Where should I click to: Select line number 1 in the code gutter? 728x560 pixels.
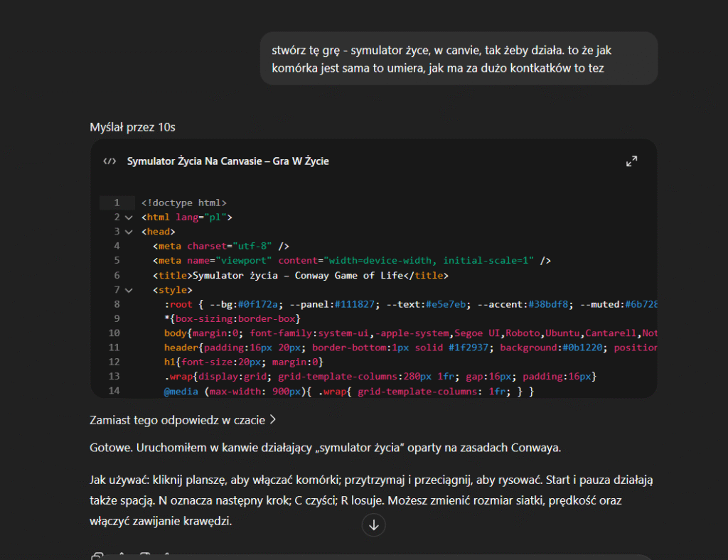117,203
